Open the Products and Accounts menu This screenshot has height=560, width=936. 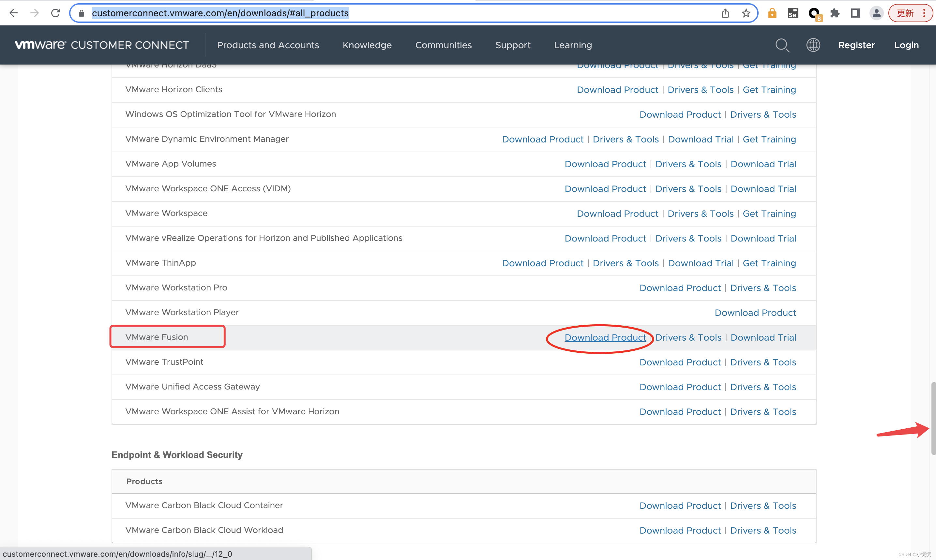pos(268,45)
